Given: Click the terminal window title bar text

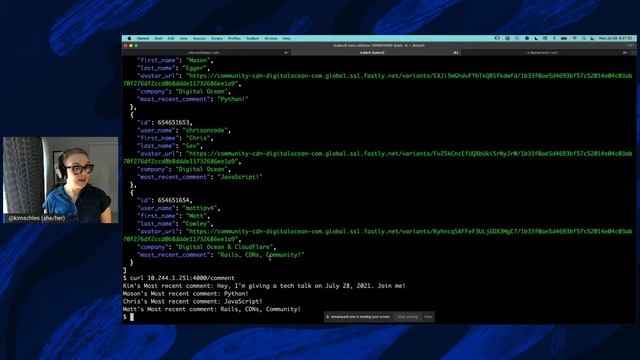Looking at the screenshot, I should pos(379,46).
